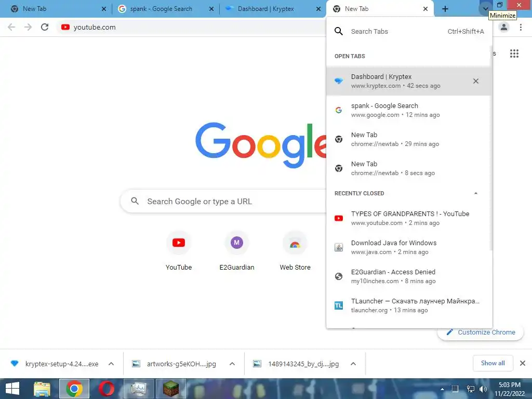The width and height of the screenshot is (532, 399).
Task: Expand 1489143245 jpg download options arrow
Action: point(353,364)
